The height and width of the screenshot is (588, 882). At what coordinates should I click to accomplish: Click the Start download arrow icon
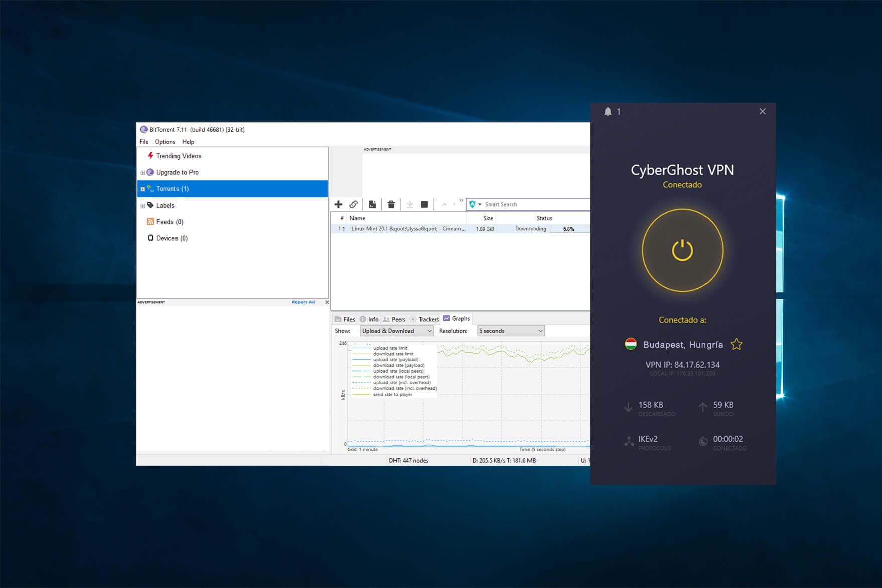pyautogui.click(x=410, y=204)
